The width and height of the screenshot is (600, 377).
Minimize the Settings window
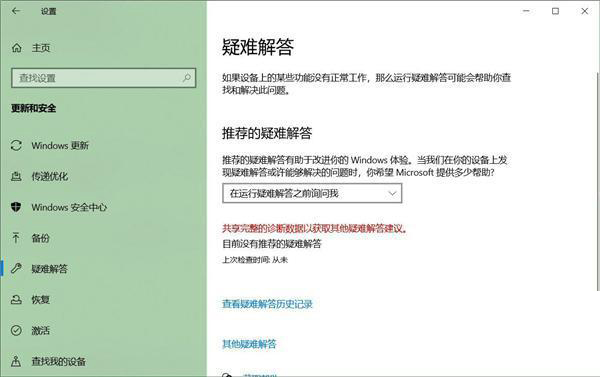(526, 11)
